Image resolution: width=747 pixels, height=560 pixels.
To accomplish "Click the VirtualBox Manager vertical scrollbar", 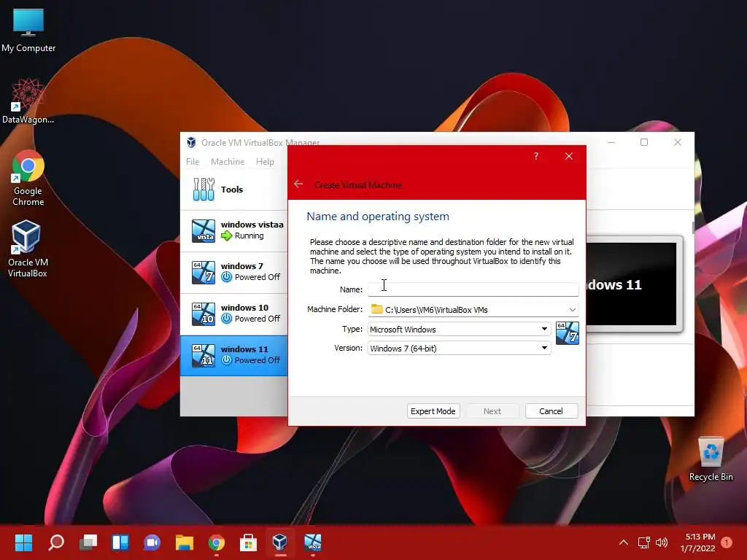I will coord(694,227).
